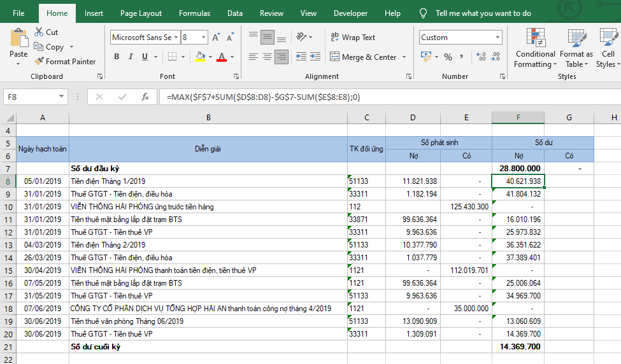This screenshot has height=364, width=621.
Task: Expand the Custom number format dropdown
Action: [x=497, y=38]
